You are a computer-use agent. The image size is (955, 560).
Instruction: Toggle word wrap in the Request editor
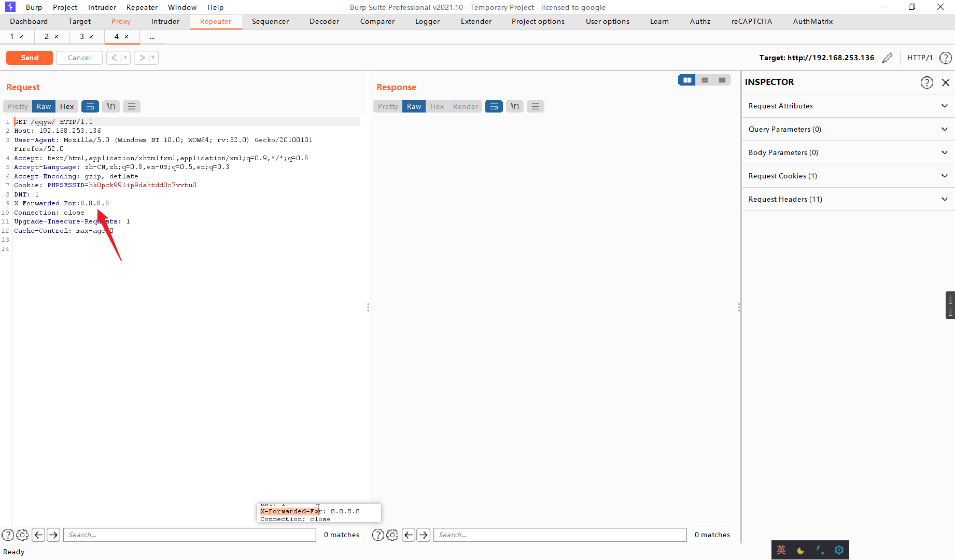(x=90, y=106)
